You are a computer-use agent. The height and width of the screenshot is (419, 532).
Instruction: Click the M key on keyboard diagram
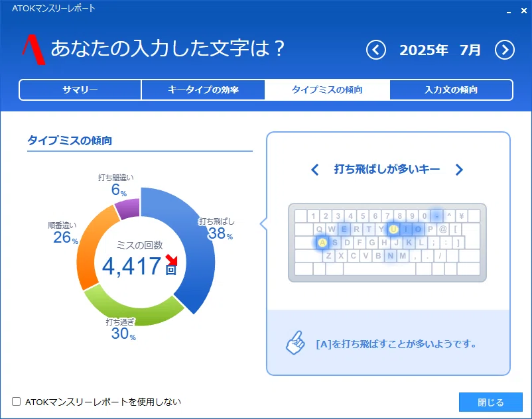click(x=403, y=256)
